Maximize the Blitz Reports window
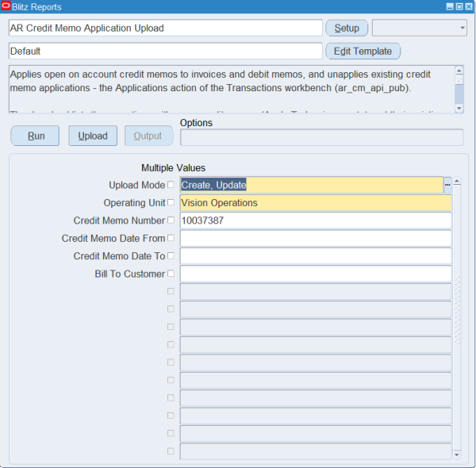 459,6
